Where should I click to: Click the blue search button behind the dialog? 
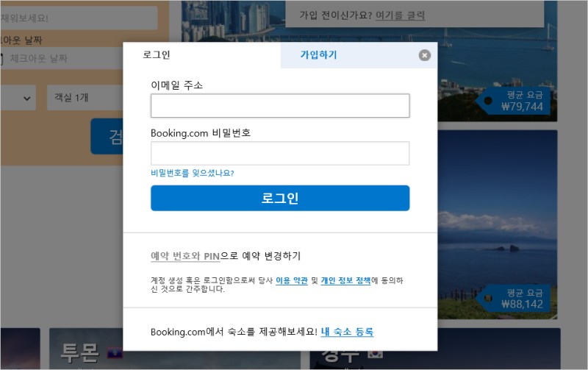tap(107, 136)
